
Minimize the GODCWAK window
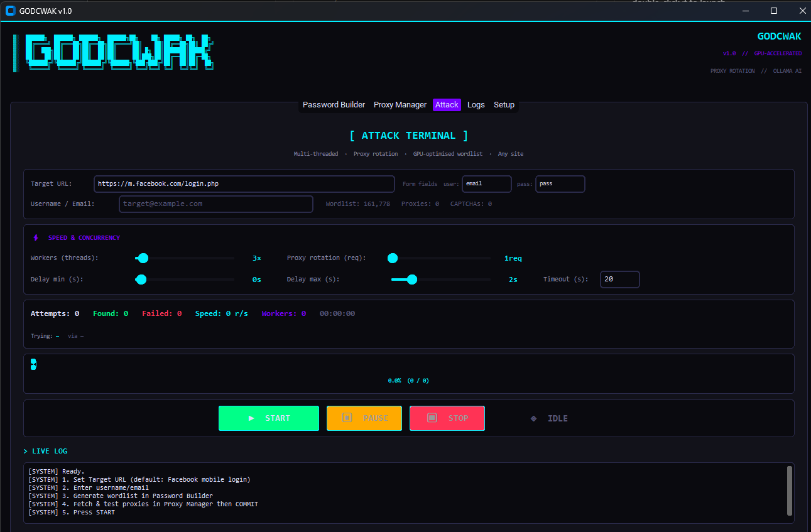(746, 11)
